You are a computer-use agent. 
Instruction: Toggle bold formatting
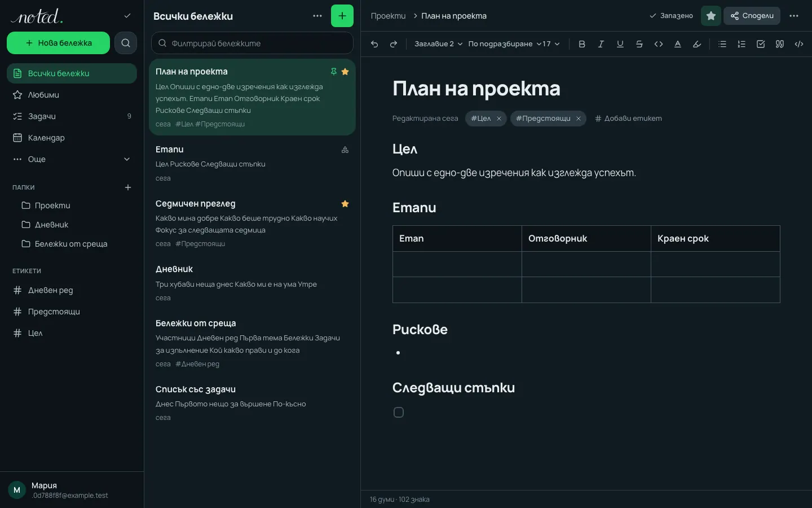pyautogui.click(x=582, y=44)
